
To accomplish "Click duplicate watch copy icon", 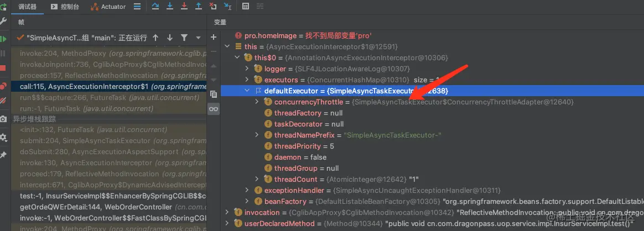I will [213, 94].
